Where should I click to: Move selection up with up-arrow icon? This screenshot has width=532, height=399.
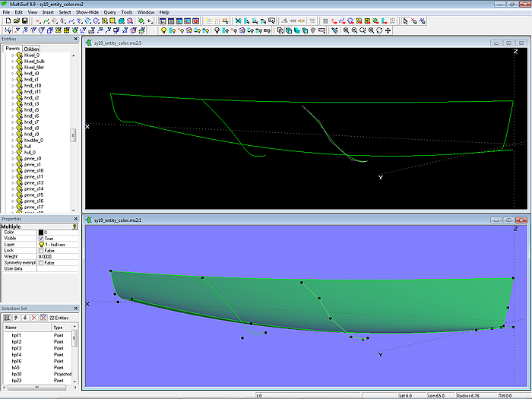click(x=15, y=317)
